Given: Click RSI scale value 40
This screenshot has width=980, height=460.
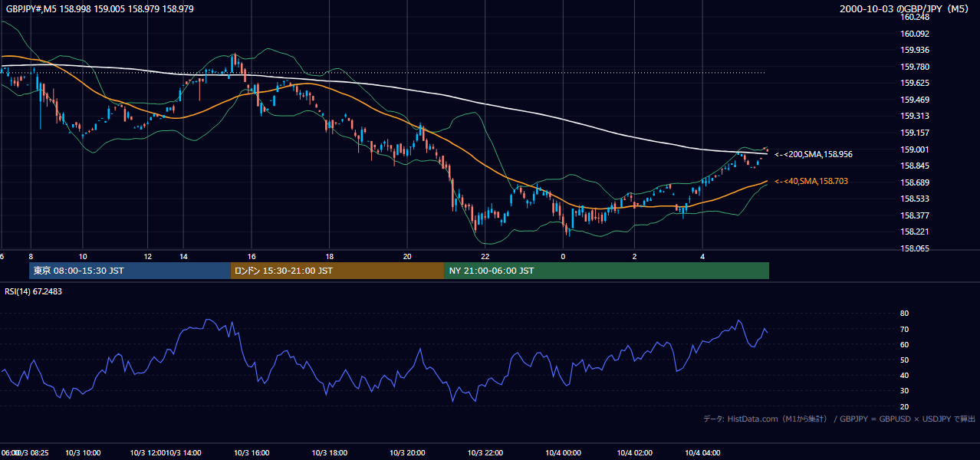Looking at the screenshot, I should [x=905, y=375].
